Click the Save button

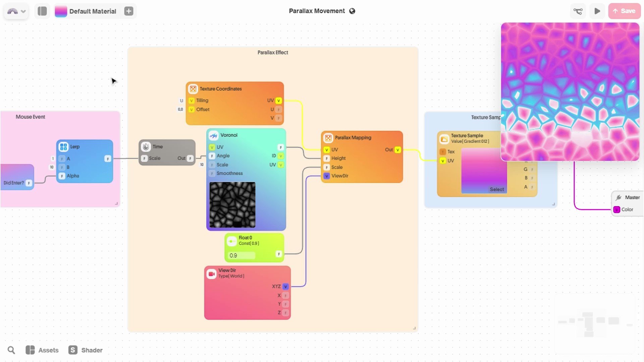click(624, 11)
